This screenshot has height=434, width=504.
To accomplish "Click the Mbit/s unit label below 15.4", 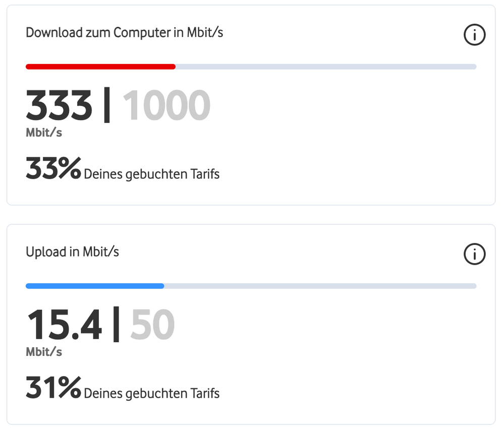I will click(x=44, y=352).
